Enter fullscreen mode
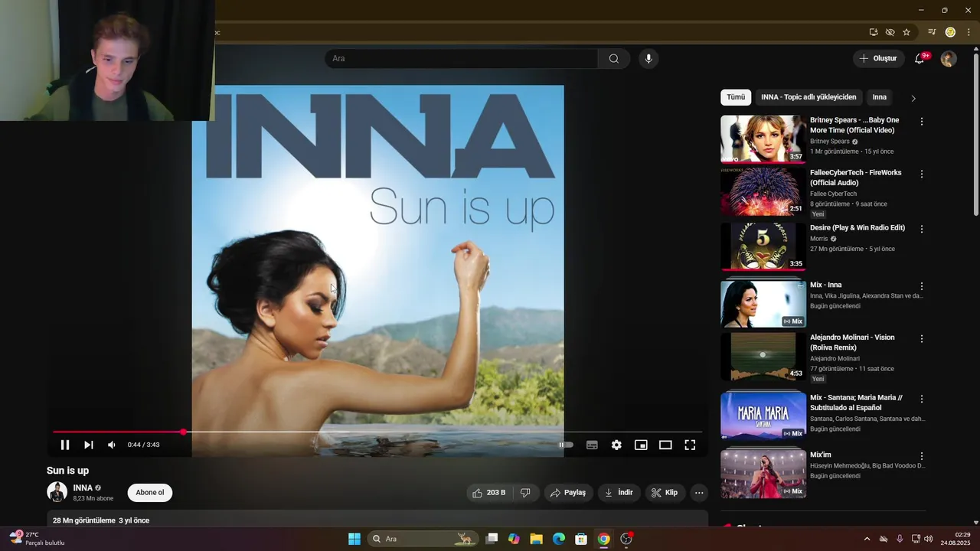The width and height of the screenshot is (980, 551). (x=690, y=445)
